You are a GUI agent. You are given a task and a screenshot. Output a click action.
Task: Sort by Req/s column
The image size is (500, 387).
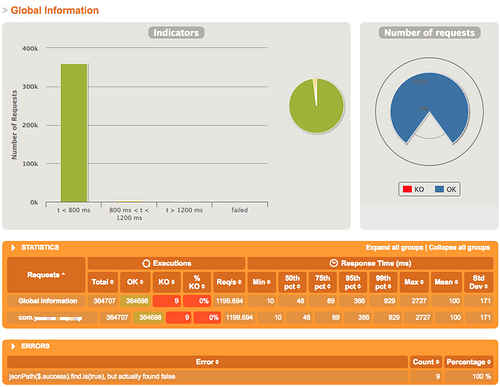229,282
